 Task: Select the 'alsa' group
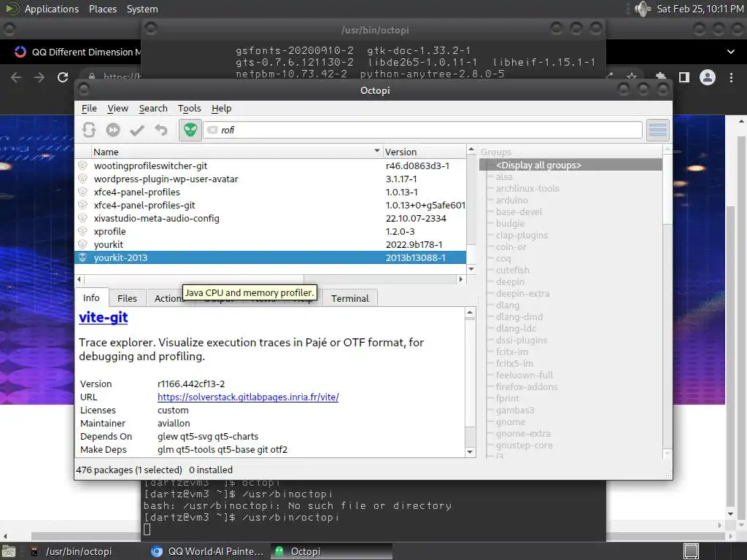click(504, 176)
